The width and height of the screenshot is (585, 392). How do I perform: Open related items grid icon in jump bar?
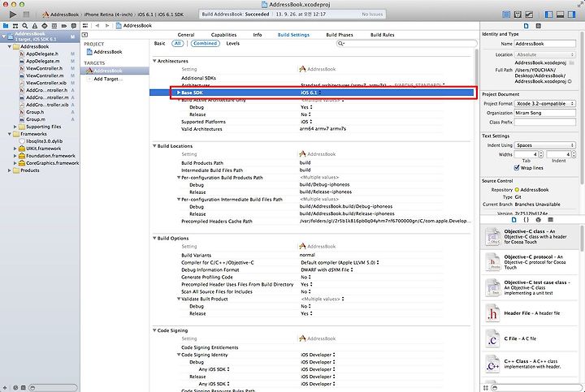pyautogui.click(x=85, y=26)
